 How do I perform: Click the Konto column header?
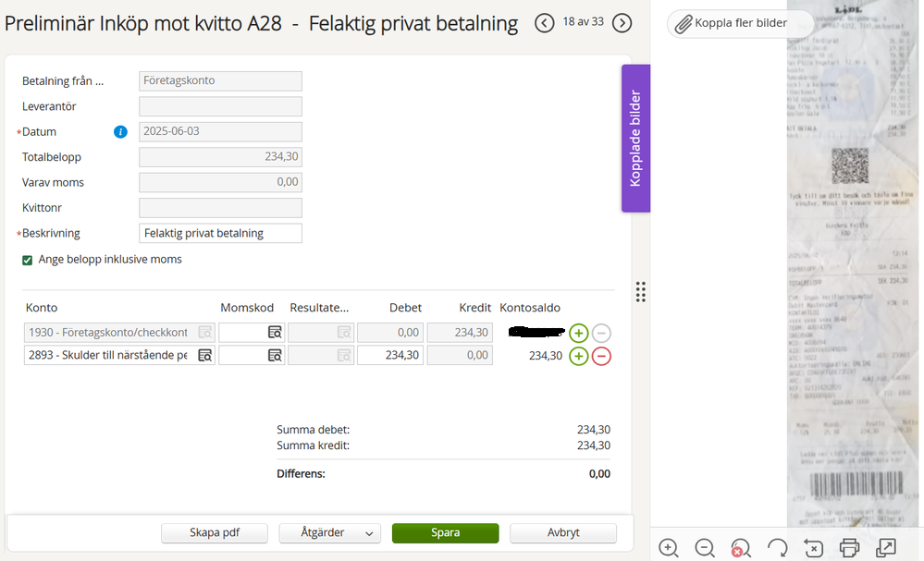42,308
